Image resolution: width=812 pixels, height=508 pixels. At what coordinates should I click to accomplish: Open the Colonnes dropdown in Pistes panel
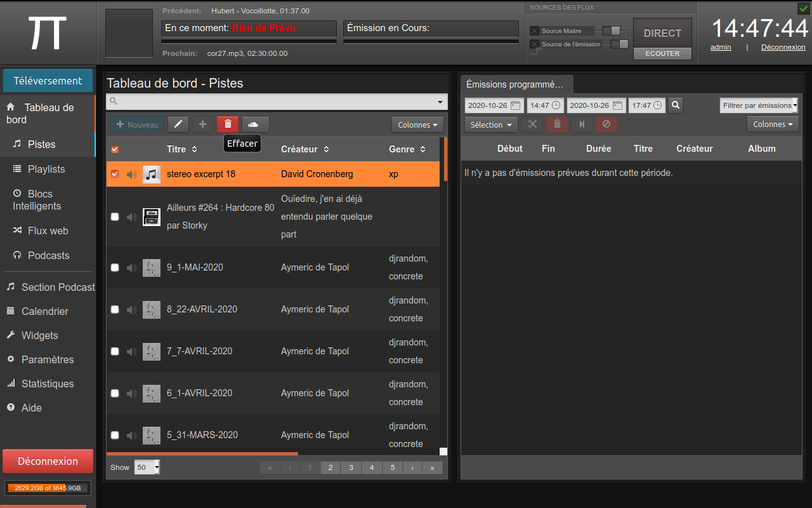[x=417, y=125]
